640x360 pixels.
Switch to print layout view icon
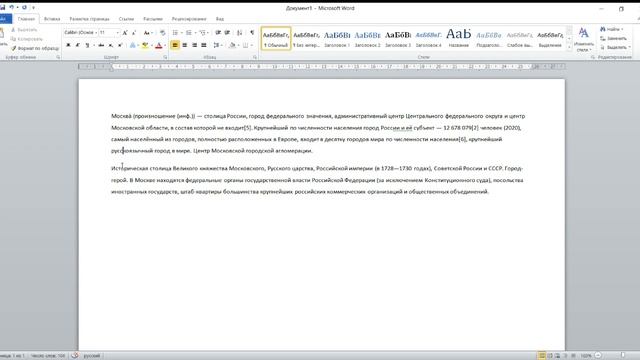pos(542,356)
